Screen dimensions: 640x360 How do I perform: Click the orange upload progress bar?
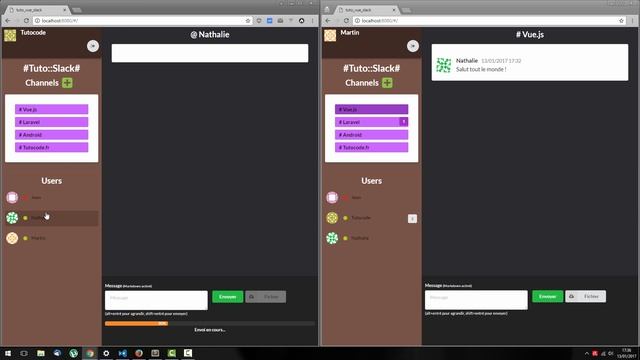coord(136,324)
